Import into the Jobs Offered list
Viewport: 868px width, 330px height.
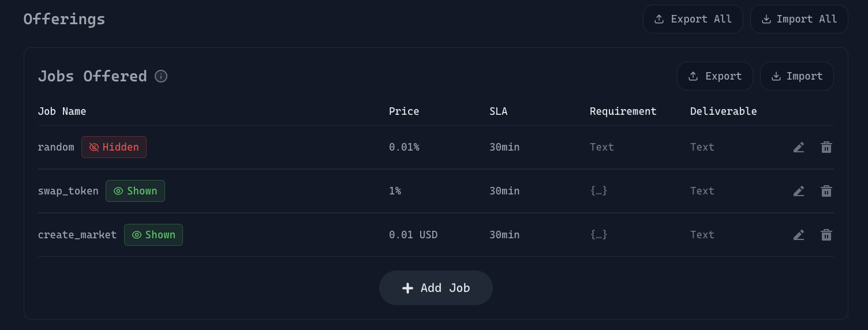point(796,76)
